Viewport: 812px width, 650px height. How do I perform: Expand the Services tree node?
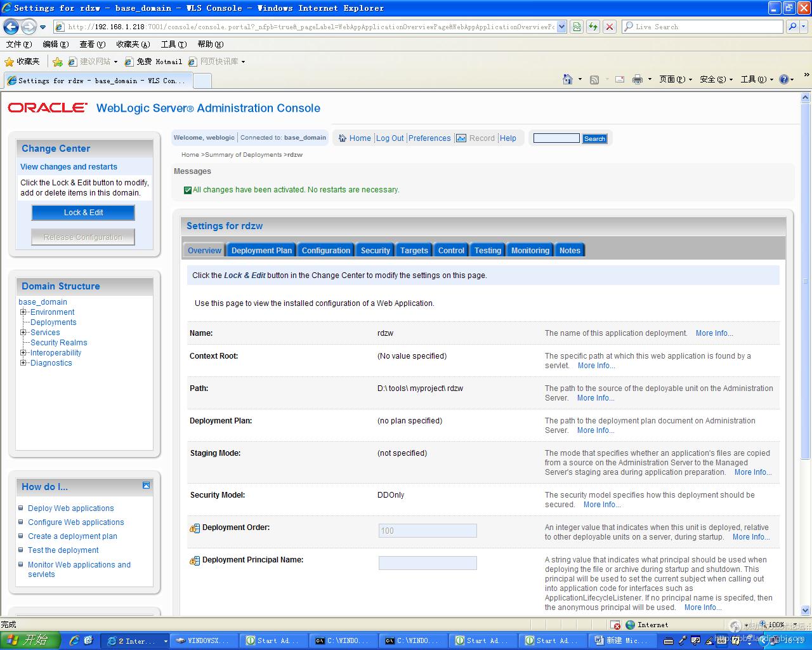[23, 333]
